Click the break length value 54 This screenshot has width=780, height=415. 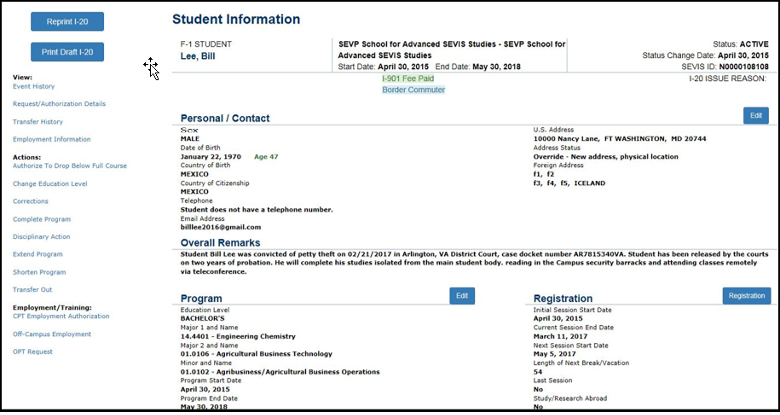(x=538, y=372)
